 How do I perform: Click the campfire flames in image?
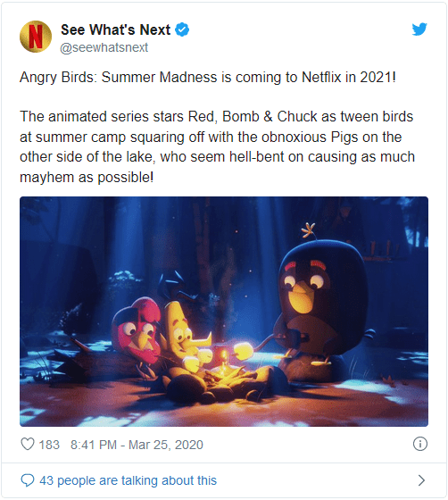point(224,367)
